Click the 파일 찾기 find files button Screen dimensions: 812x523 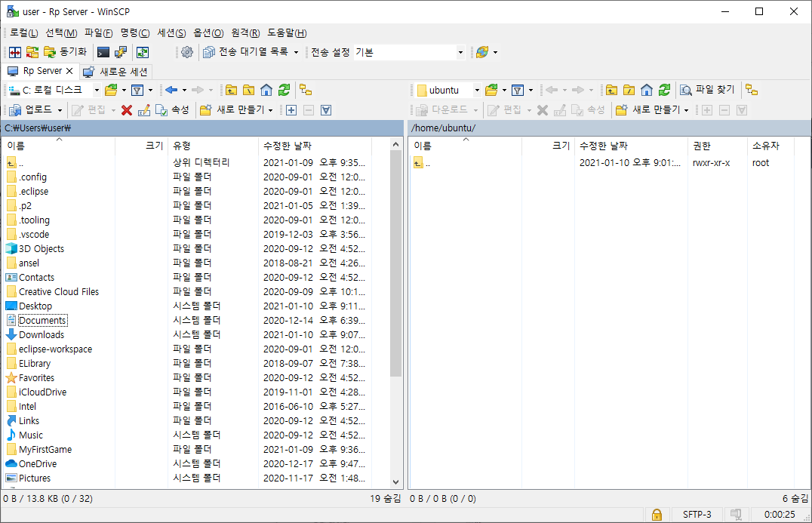(x=707, y=90)
